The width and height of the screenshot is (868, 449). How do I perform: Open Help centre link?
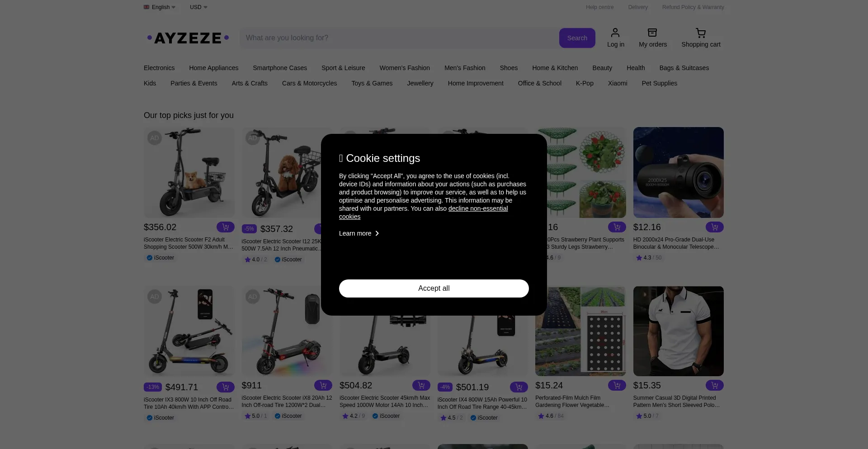tap(599, 7)
